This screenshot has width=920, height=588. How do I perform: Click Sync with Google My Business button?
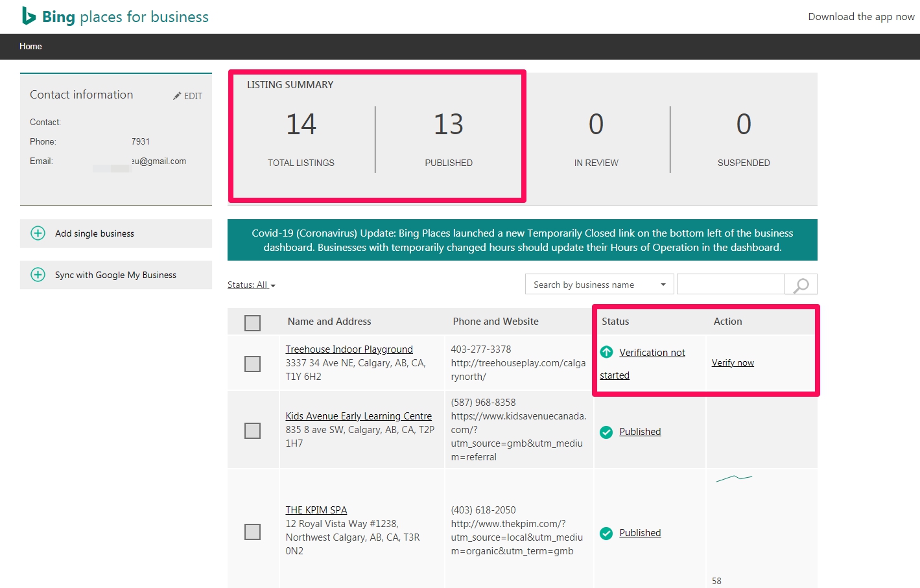(x=116, y=275)
